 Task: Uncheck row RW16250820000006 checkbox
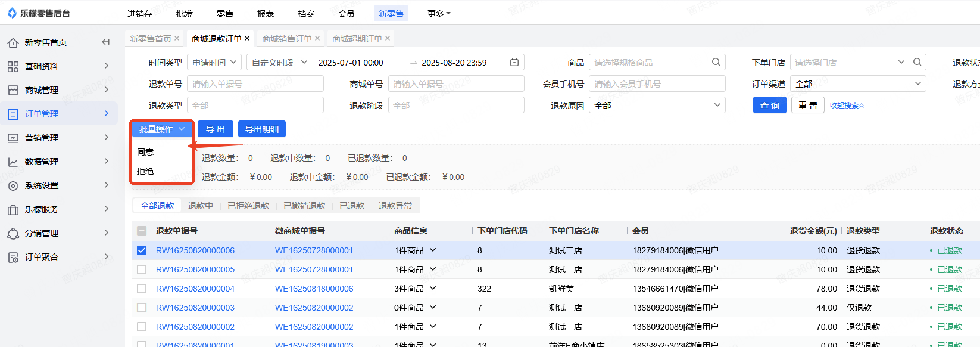[142, 250]
